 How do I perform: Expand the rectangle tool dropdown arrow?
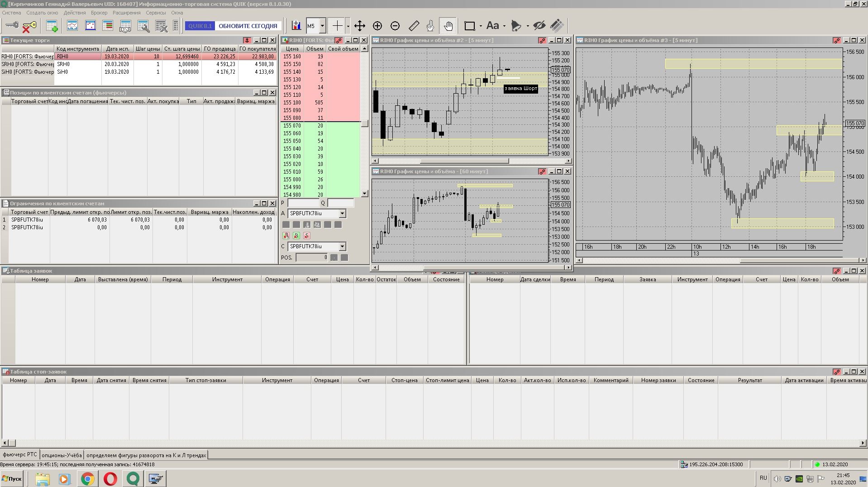(481, 26)
